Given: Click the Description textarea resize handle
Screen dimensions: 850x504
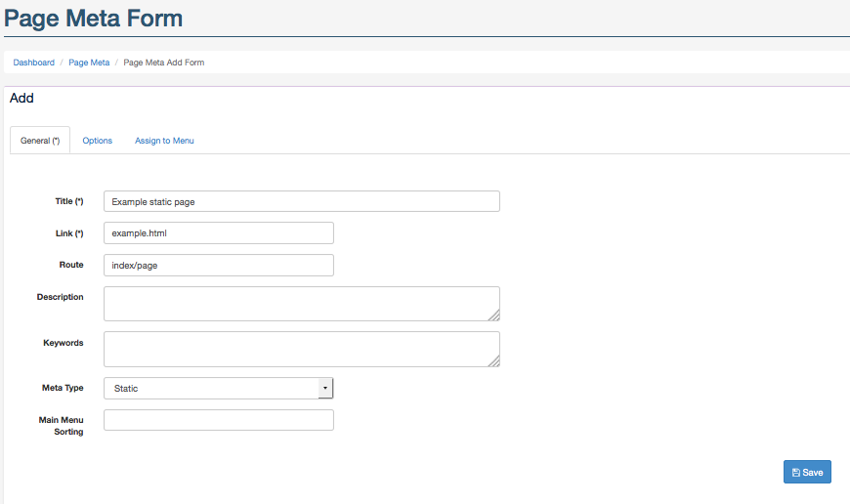Looking at the screenshot, I should click(x=493, y=315).
